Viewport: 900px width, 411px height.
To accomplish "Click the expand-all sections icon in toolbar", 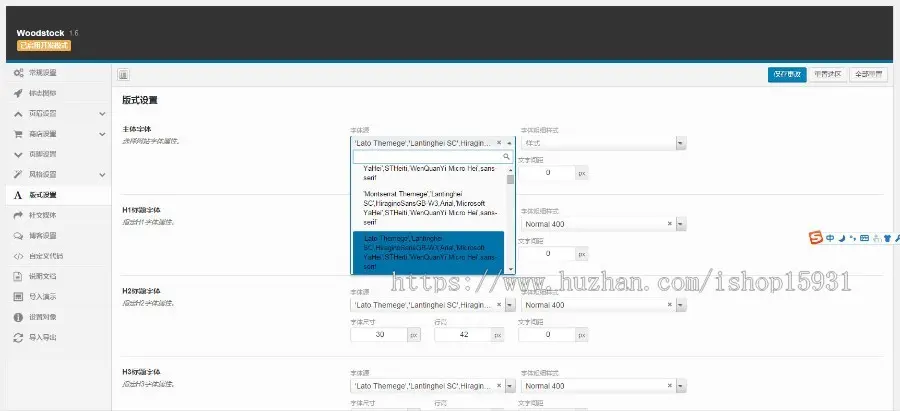I will tap(123, 75).
